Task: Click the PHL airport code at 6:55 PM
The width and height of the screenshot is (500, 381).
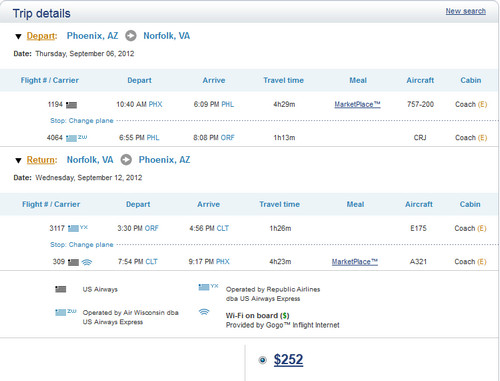Action: [153, 138]
